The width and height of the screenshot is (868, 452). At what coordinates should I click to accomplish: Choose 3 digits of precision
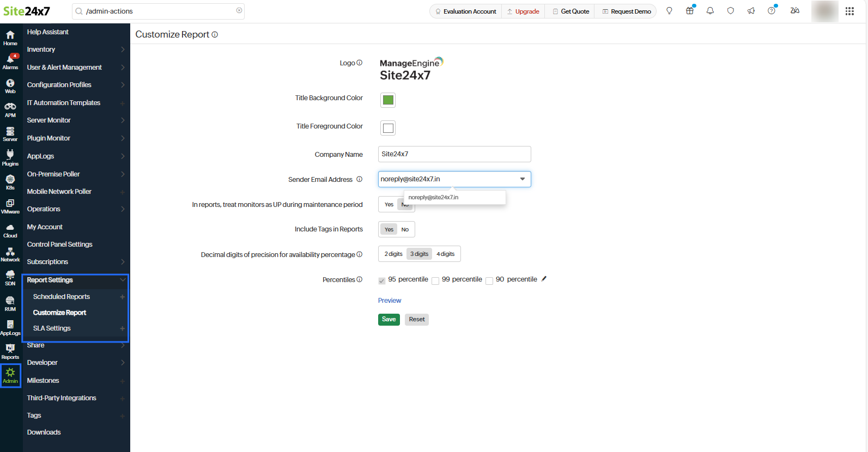pyautogui.click(x=420, y=254)
